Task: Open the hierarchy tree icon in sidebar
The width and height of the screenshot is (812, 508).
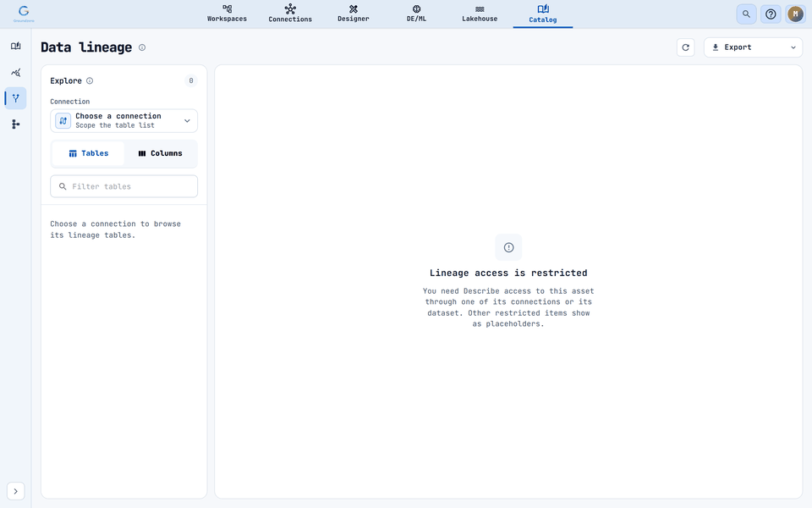Action: coord(15,124)
